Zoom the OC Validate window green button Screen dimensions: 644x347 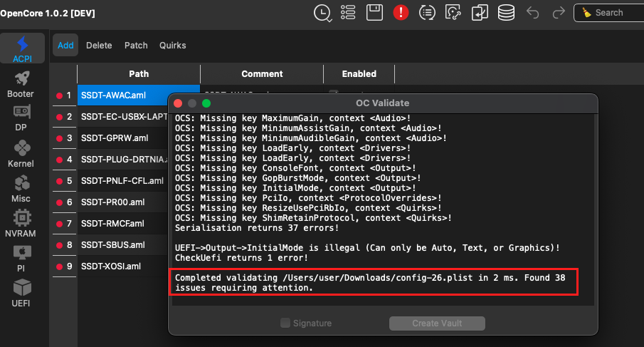[206, 103]
